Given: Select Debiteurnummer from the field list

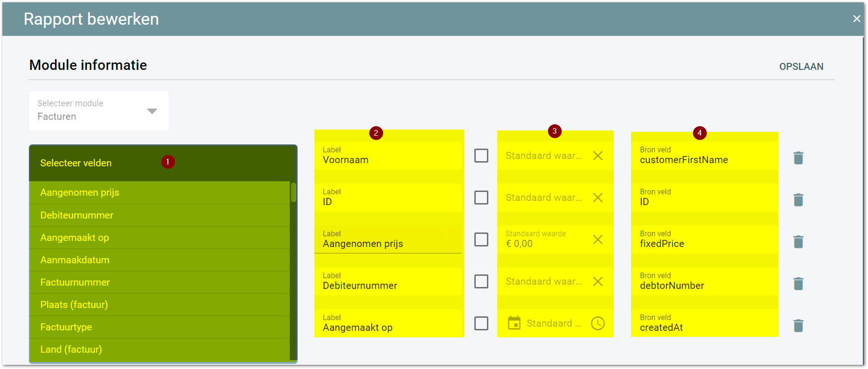Looking at the screenshot, I should click(160, 215).
